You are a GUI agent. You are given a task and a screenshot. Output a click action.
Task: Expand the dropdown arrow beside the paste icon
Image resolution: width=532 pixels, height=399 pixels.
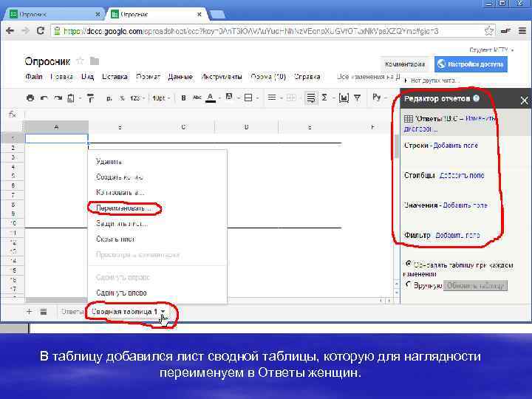coord(80,98)
